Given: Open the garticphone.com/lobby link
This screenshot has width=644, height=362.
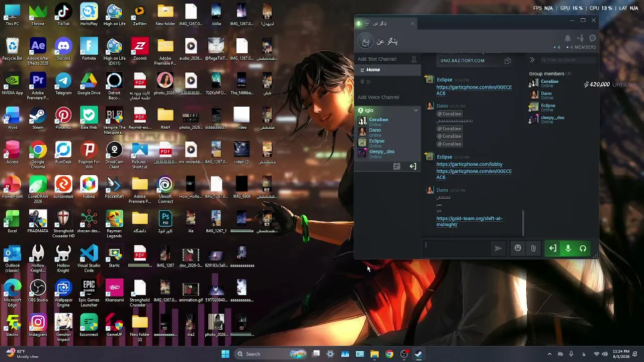Looking at the screenshot, I should pos(469,164).
